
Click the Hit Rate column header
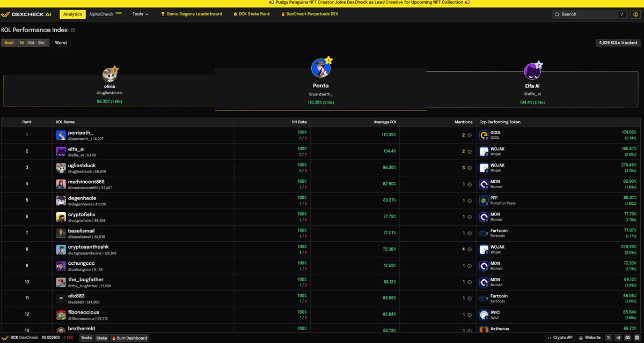coord(299,122)
